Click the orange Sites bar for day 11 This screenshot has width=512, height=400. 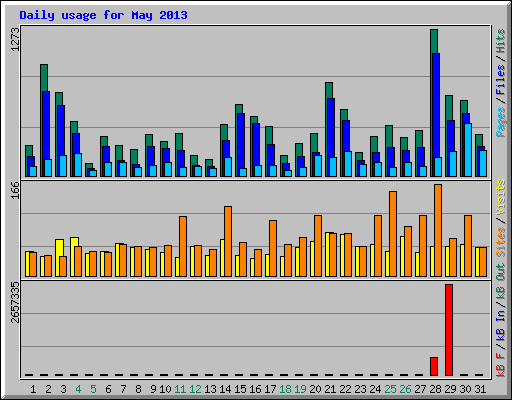pos(183,246)
